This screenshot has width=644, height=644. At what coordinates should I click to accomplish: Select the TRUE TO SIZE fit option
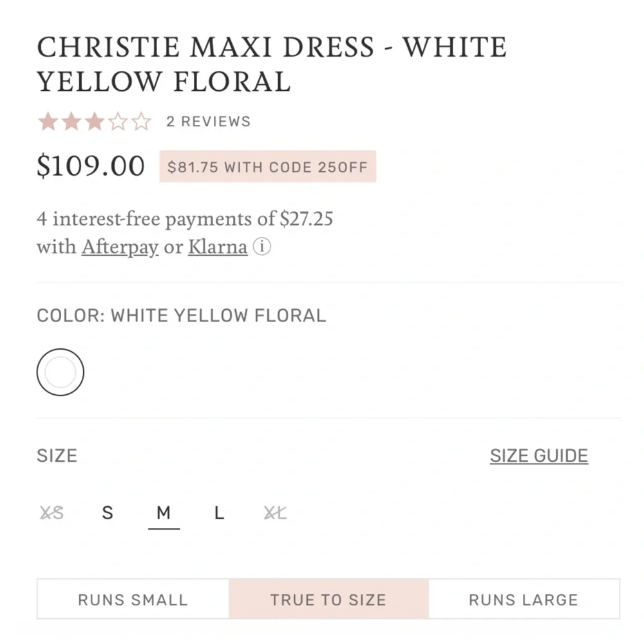(x=328, y=600)
